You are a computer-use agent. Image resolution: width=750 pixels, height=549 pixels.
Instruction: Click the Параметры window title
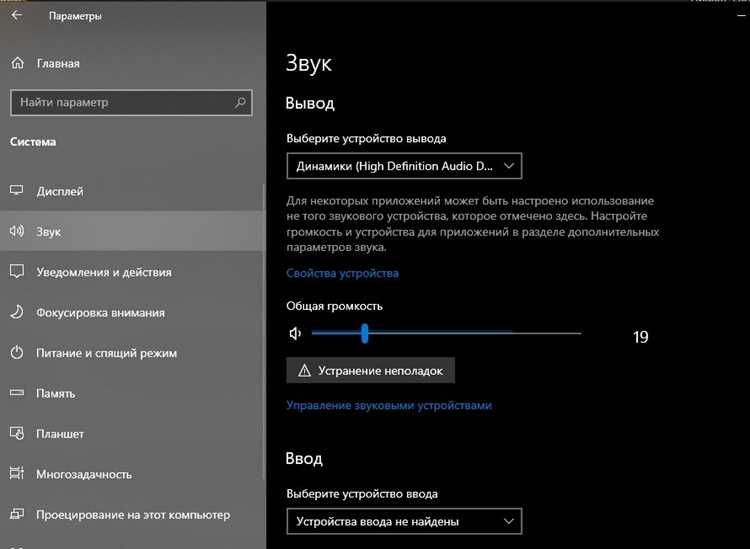pyautogui.click(x=75, y=16)
